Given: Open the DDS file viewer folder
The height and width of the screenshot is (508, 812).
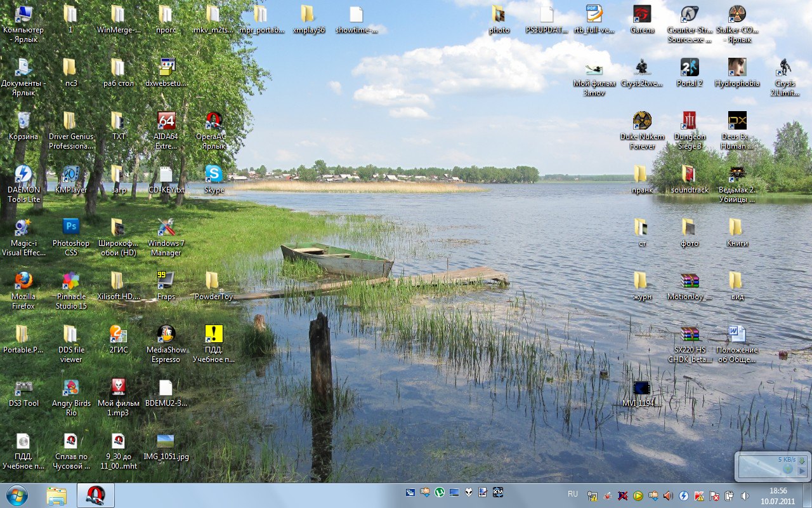Looking at the screenshot, I should coord(71,344).
